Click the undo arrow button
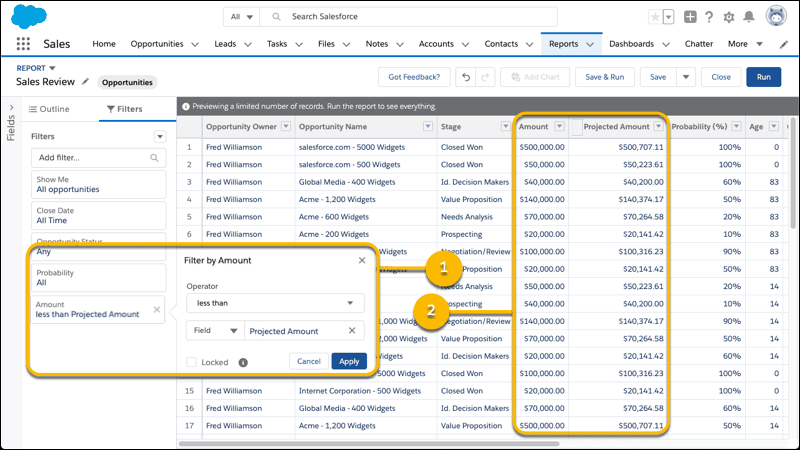The width and height of the screenshot is (800, 450). pyautogui.click(x=466, y=77)
